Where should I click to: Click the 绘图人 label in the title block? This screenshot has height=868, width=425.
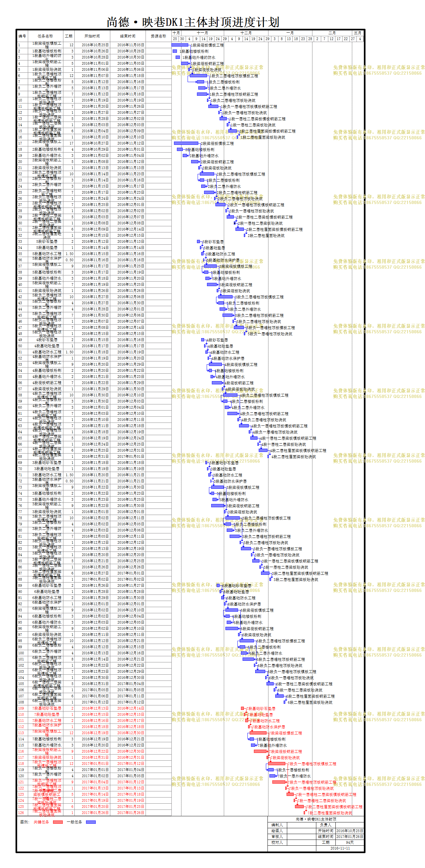click(x=278, y=831)
